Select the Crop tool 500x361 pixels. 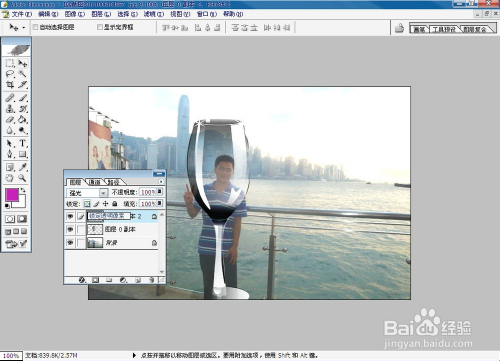(x=10, y=84)
